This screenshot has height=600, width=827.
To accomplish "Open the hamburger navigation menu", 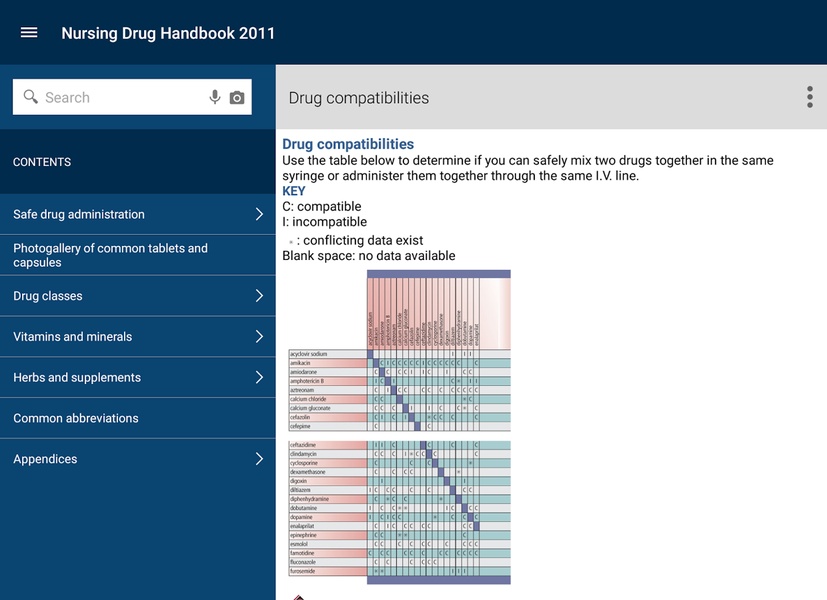I will pyautogui.click(x=29, y=33).
